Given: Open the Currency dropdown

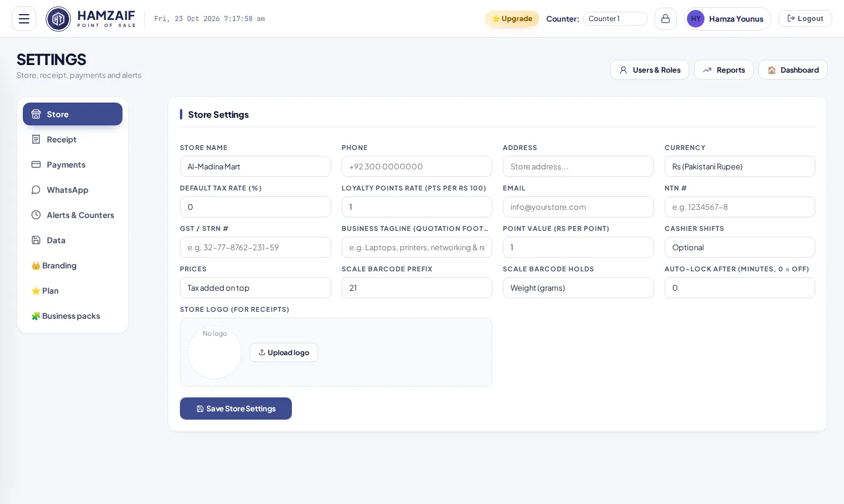Looking at the screenshot, I should 740,166.
